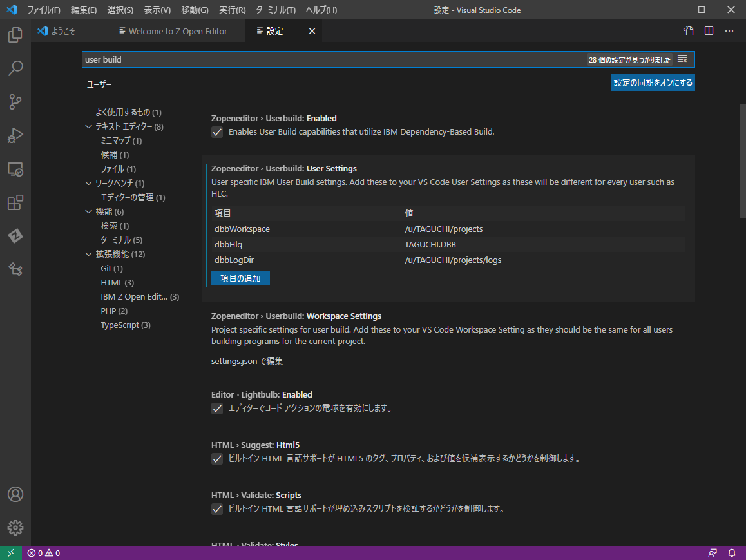Viewport: 746px width, 560px height.
Task: Toggle the Editor Lightbulb Enabled checkbox
Action: click(x=217, y=409)
